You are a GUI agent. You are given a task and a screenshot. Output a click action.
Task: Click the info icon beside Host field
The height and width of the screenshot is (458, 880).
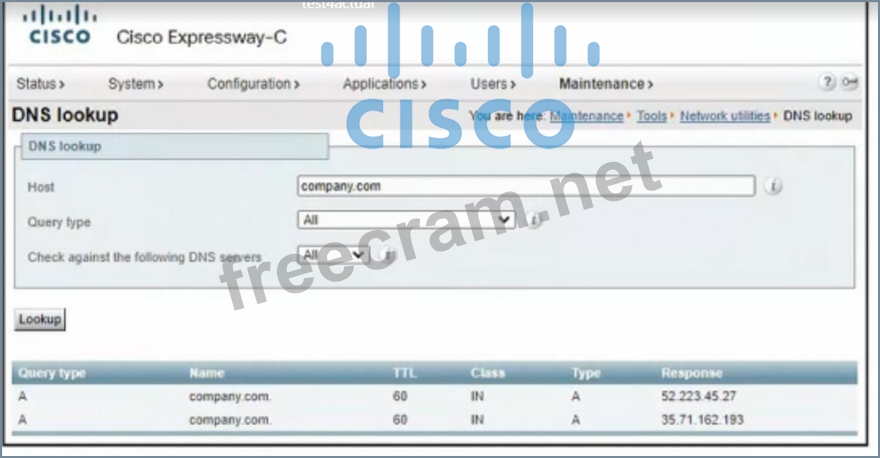click(x=772, y=186)
